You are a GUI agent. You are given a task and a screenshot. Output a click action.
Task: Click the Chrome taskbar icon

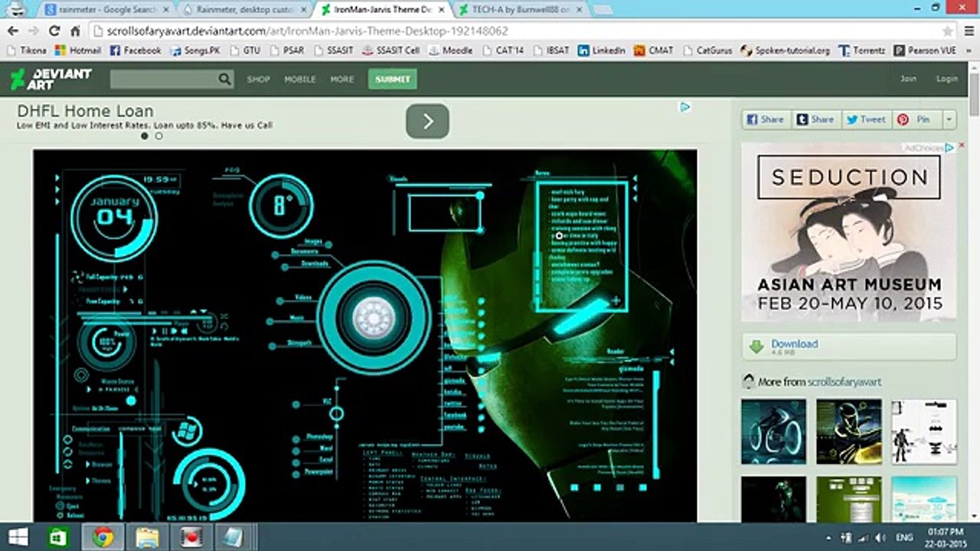point(103,536)
